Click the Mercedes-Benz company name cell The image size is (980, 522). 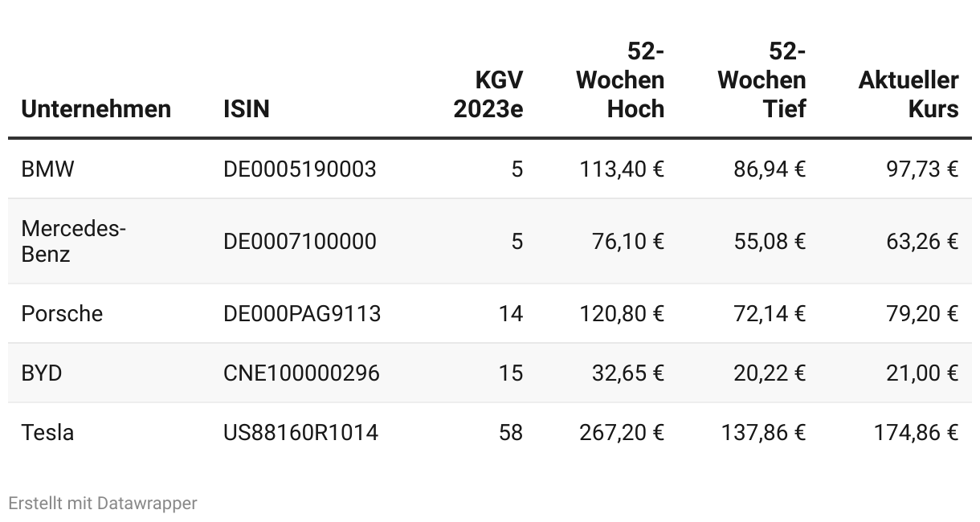coord(74,242)
